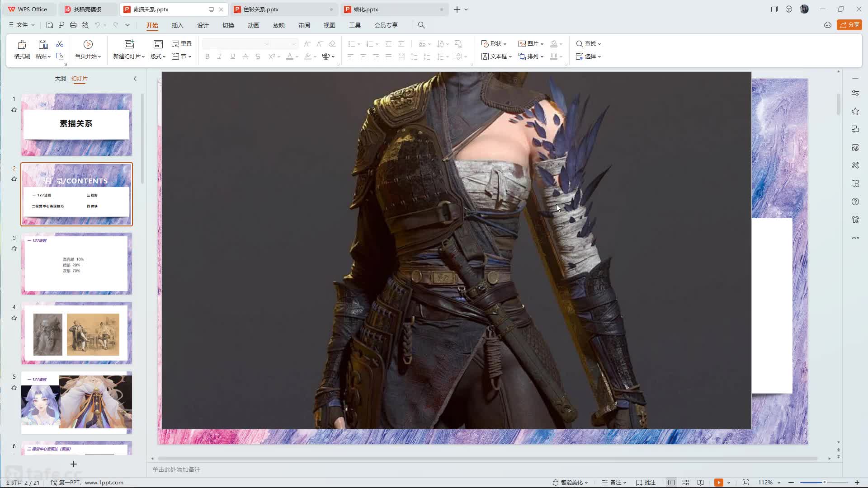868x488 pixels.
Task: Toggle Normal view button in status bar
Action: [671, 483]
